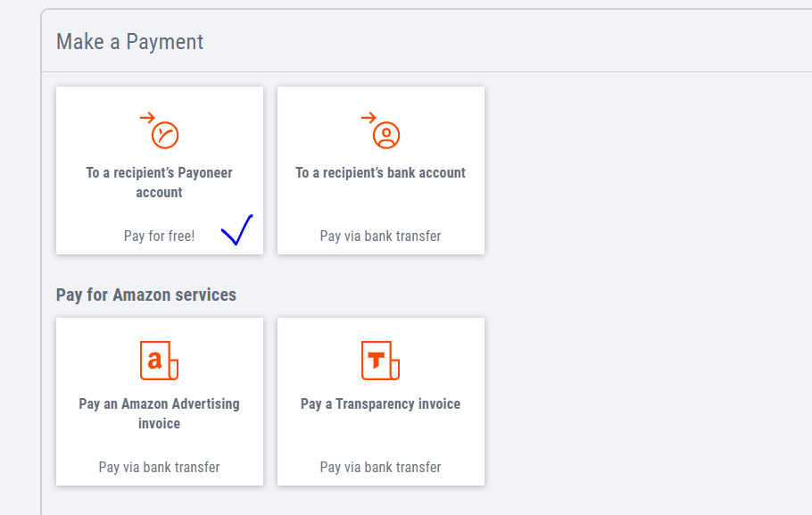Click the "Pay for Amazon services" heading
Screen dimensions: 812x515
(x=146, y=295)
